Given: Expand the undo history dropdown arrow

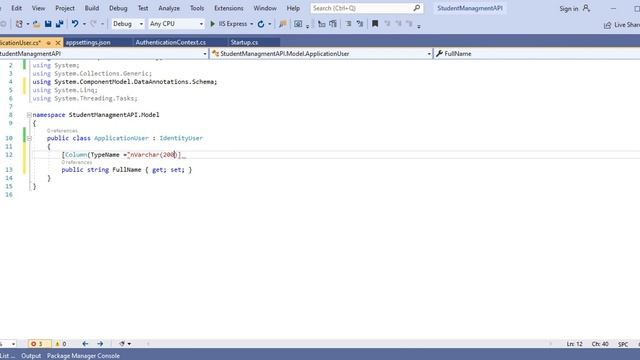Looking at the screenshot, I should 84,24.
